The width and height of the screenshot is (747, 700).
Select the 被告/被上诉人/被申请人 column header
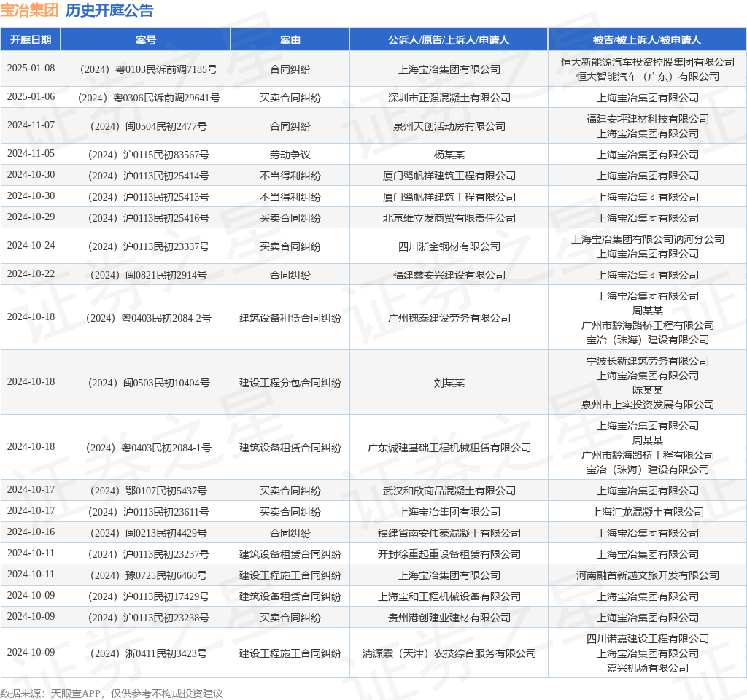[647, 40]
